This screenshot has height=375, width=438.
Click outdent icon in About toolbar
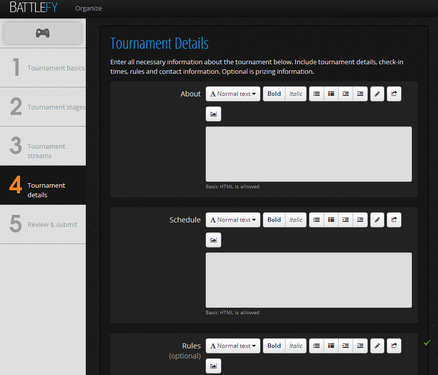pyautogui.click(x=346, y=94)
